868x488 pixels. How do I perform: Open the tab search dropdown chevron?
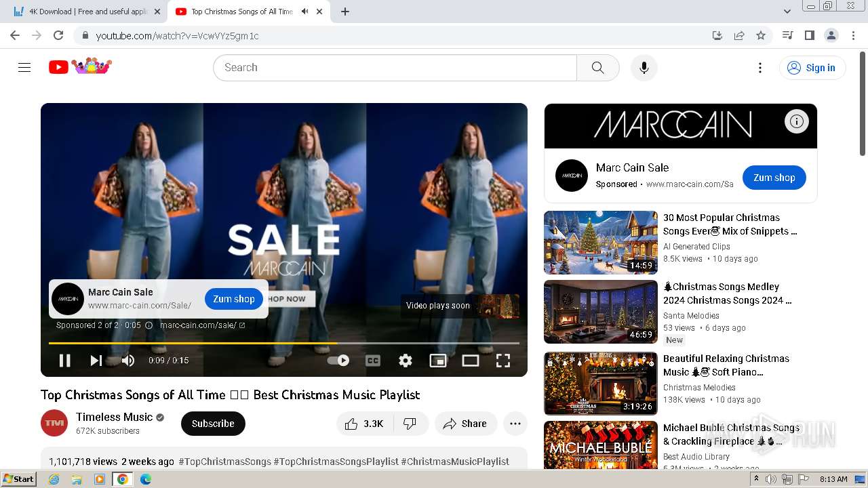787,12
